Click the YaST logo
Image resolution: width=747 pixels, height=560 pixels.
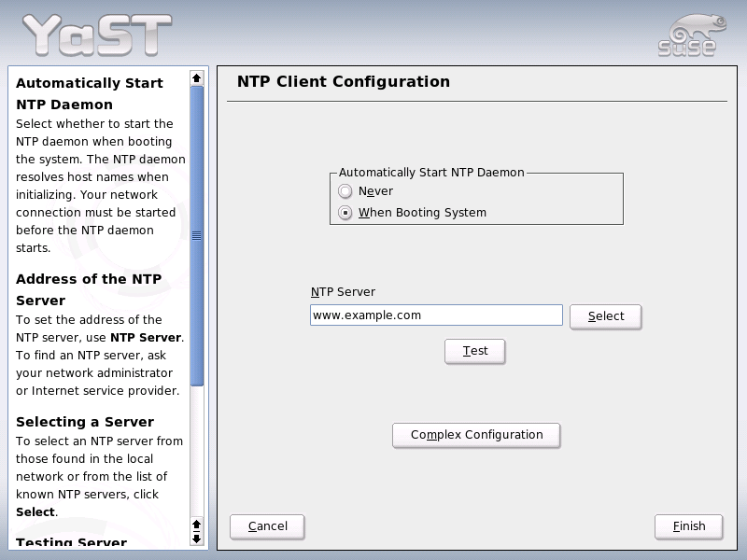coord(97,35)
